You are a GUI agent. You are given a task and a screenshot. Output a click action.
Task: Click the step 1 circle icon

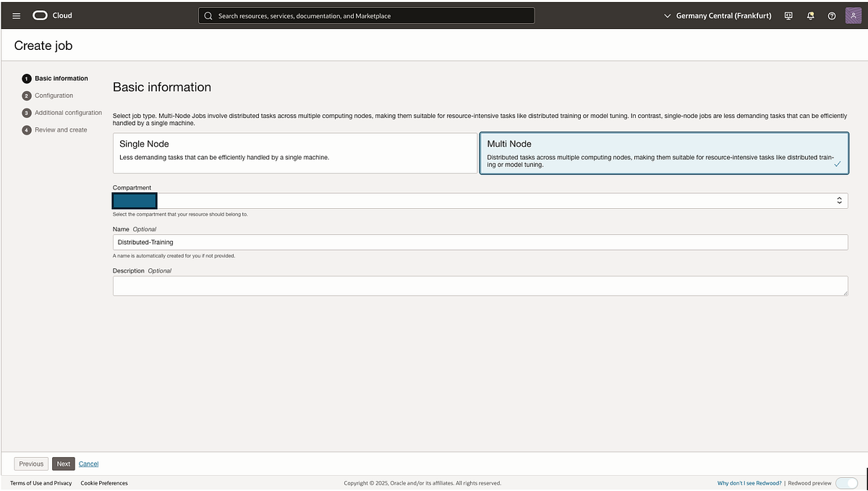click(27, 78)
